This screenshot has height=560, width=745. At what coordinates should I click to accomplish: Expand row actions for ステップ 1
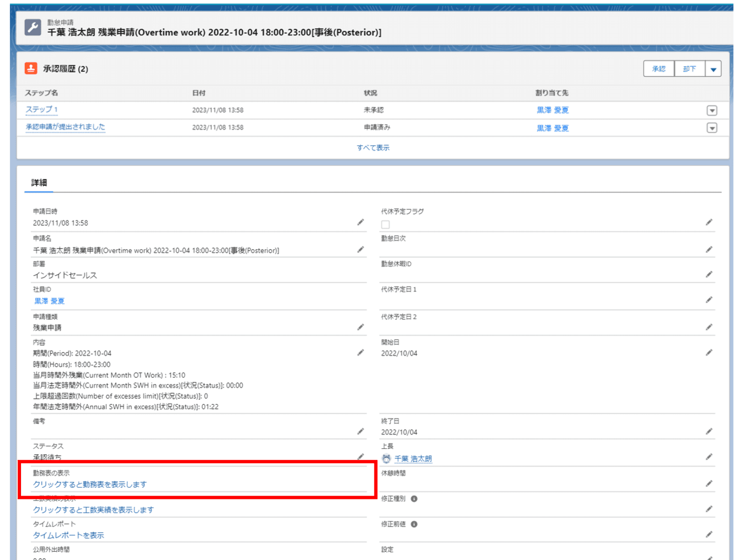(x=712, y=111)
